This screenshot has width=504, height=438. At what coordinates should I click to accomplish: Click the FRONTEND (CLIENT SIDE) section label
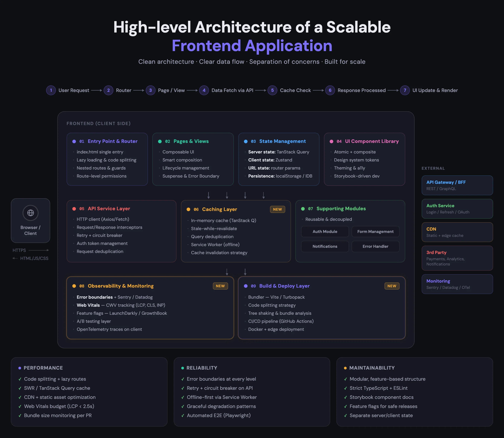tap(99, 123)
